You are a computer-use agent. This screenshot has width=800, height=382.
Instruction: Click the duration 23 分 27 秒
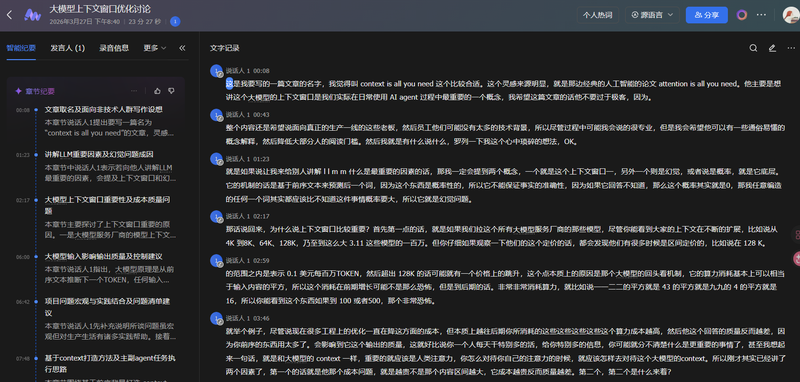(x=145, y=21)
